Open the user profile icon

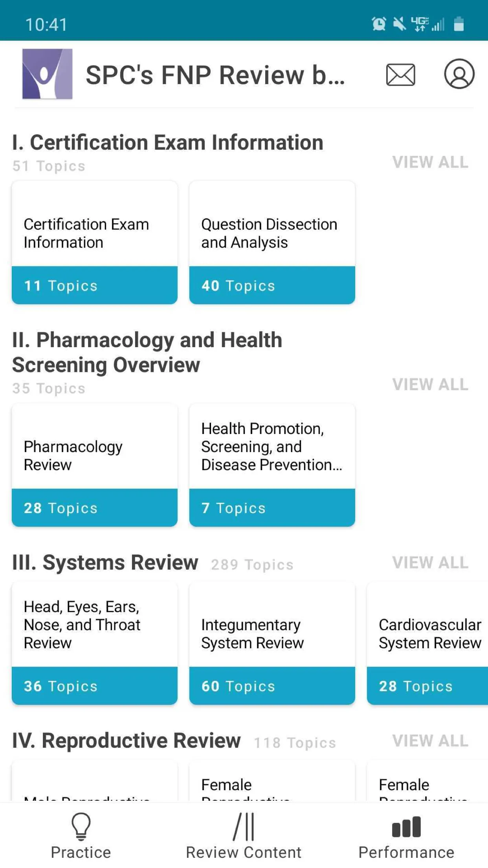click(459, 74)
